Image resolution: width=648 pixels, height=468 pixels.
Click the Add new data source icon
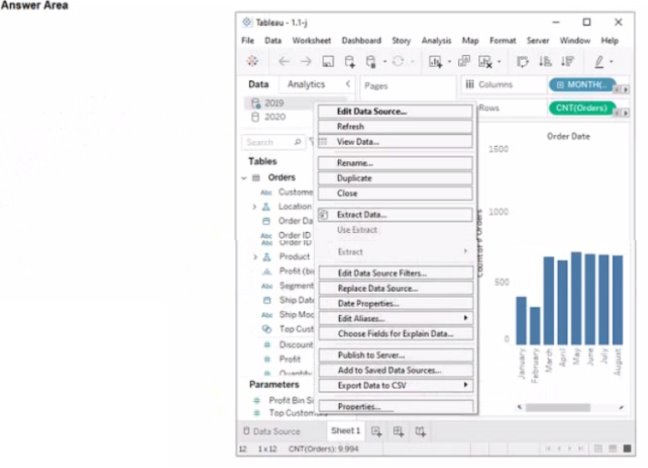click(350, 62)
